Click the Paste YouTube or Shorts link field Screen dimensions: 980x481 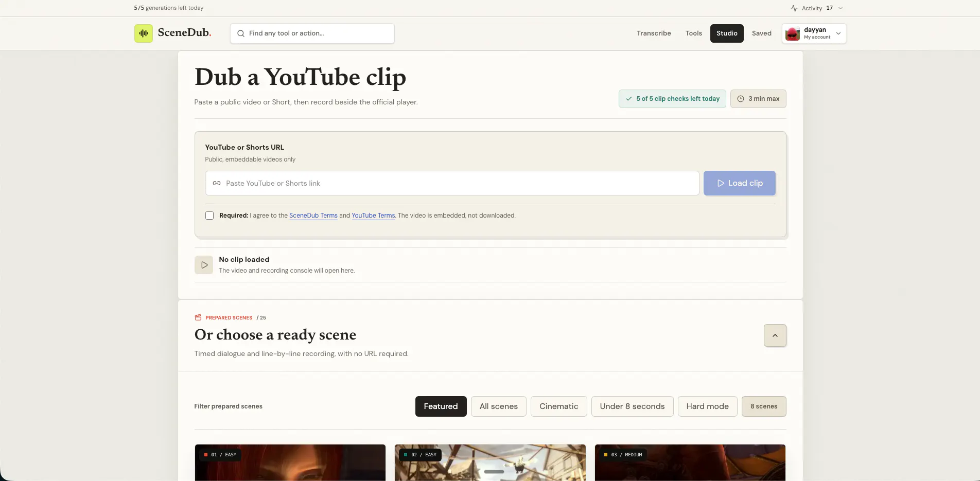pos(452,183)
